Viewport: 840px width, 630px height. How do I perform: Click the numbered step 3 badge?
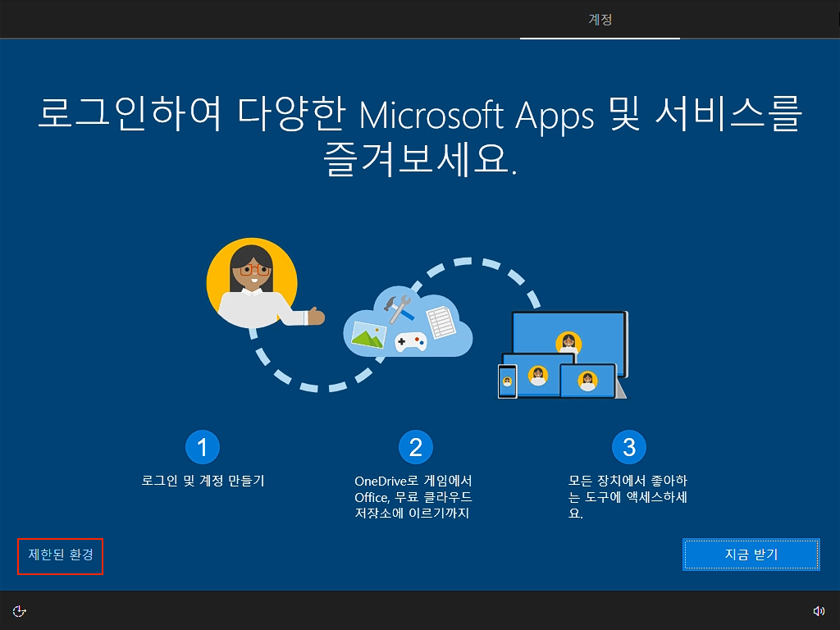coord(628,446)
